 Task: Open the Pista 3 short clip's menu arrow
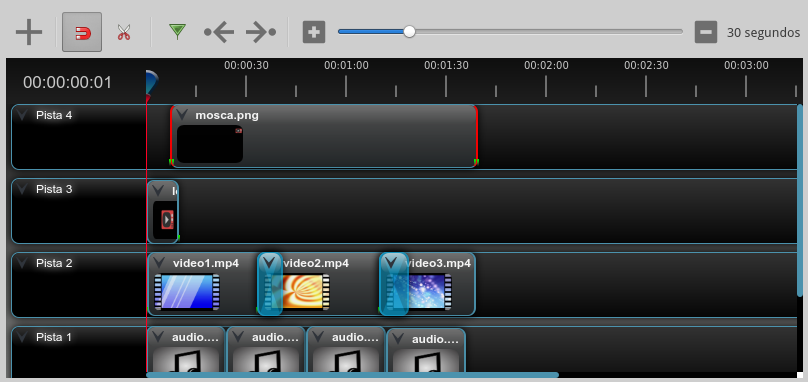(x=158, y=190)
